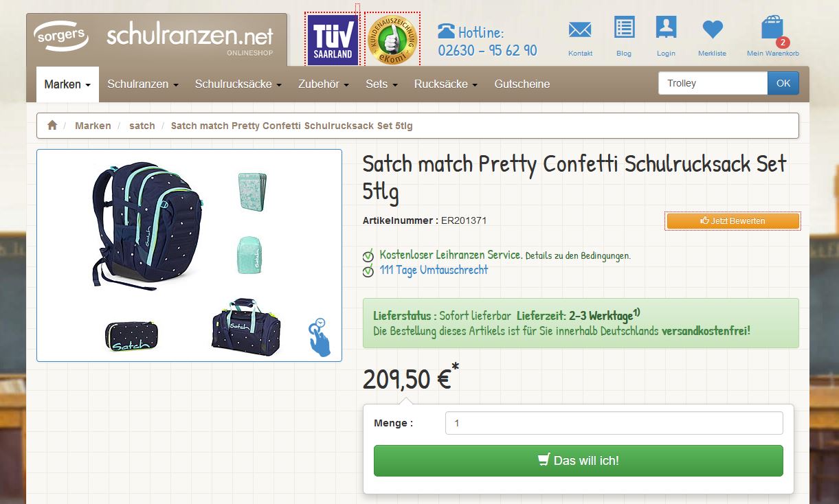Go to home via breadcrumb house icon
Viewport: 839px width, 504px height.
click(52, 126)
